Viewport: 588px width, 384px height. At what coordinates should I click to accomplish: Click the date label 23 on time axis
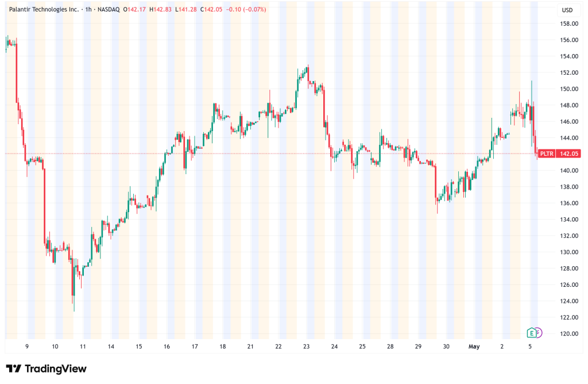coord(307,347)
